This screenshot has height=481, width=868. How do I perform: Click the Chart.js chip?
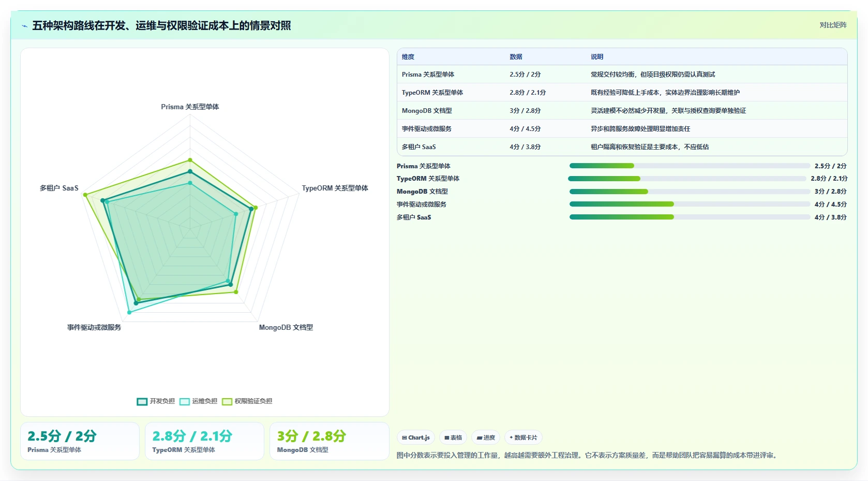tap(416, 438)
